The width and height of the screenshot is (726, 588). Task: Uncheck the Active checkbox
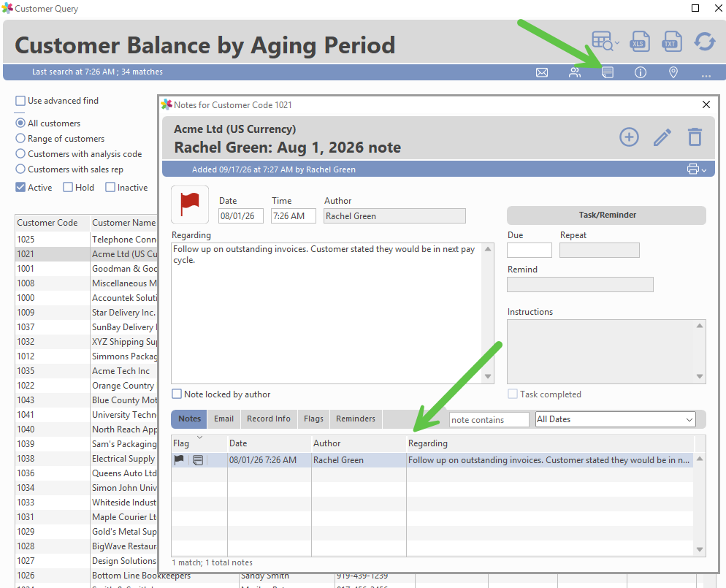(x=20, y=187)
